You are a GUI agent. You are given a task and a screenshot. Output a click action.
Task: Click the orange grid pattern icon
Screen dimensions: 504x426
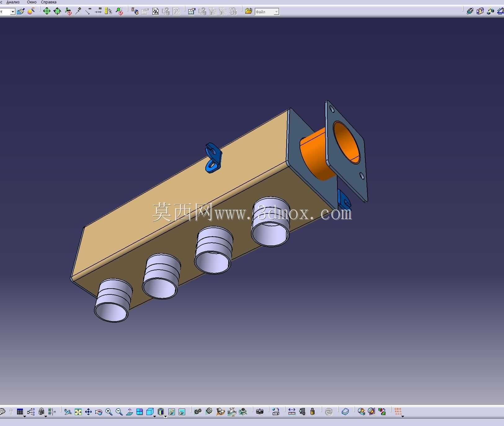398,412
